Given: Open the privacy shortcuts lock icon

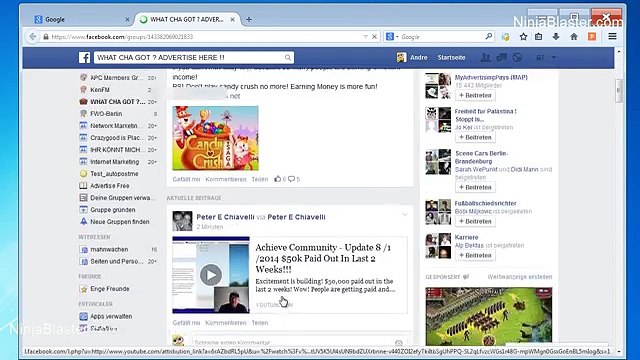Looking at the screenshot, I should 540,58.
